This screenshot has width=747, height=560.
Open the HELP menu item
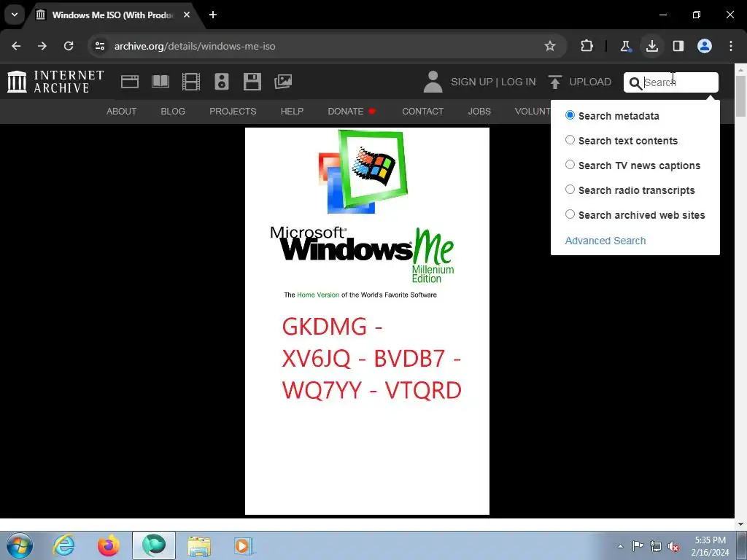pyautogui.click(x=292, y=112)
